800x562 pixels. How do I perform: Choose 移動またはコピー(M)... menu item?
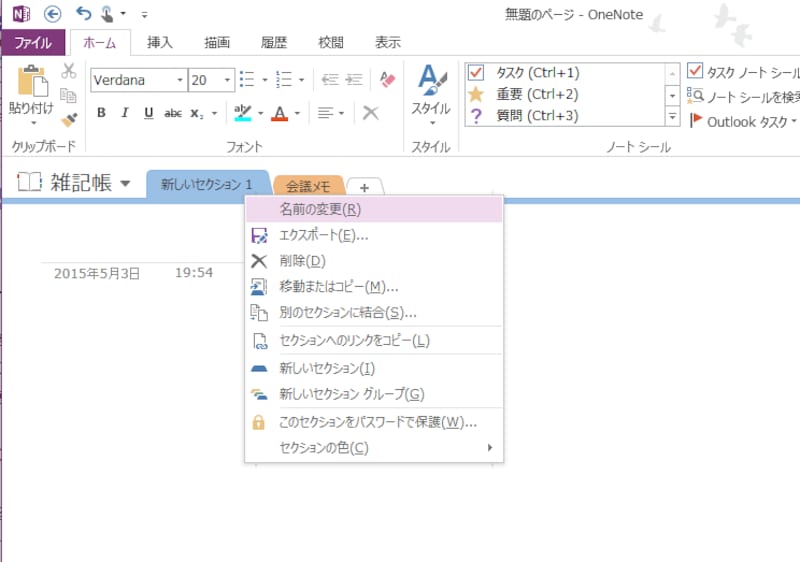pyautogui.click(x=374, y=287)
